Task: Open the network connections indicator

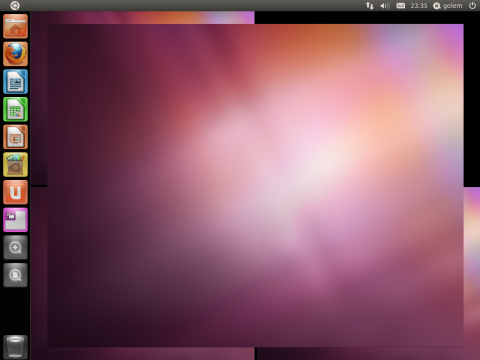Action: [x=370, y=6]
